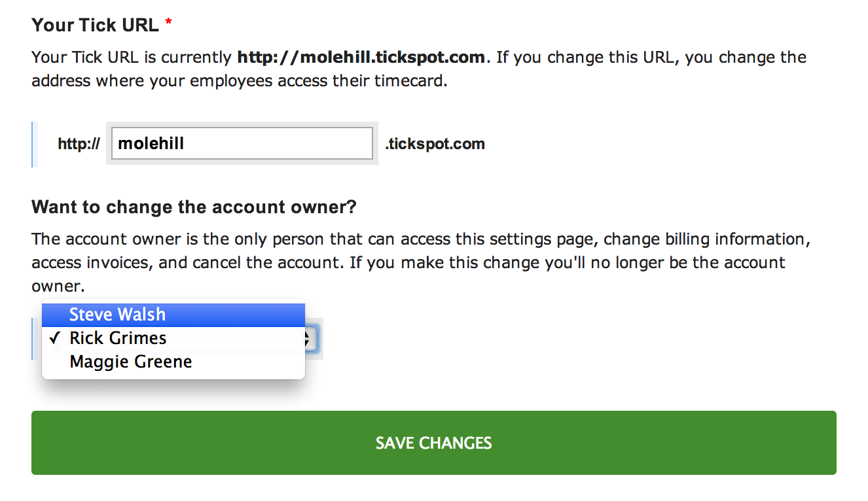868x501 pixels.
Task: Click the blue accent bar beside the URL field
Action: pos(33,144)
